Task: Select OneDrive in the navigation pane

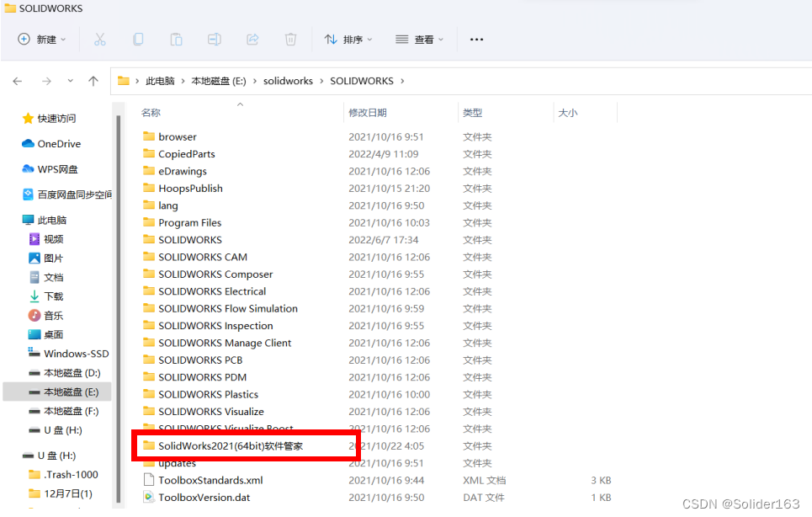Action: (x=59, y=144)
